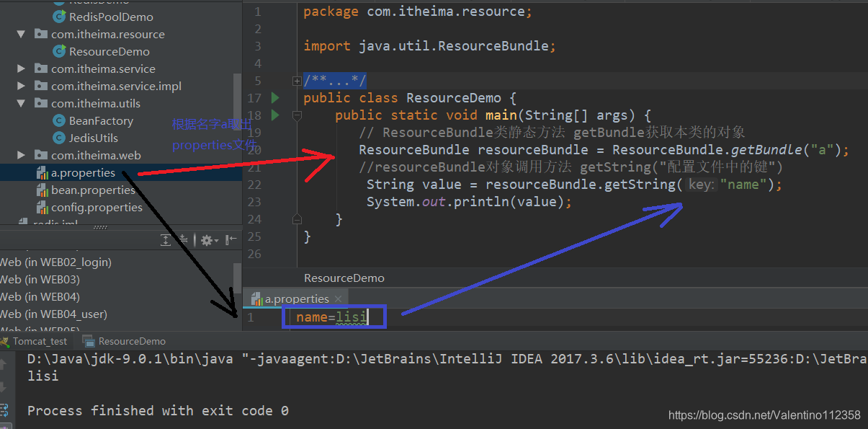The image size is (868, 429).
Task: Collapse the com.itheima.utils package
Action: [x=21, y=103]
